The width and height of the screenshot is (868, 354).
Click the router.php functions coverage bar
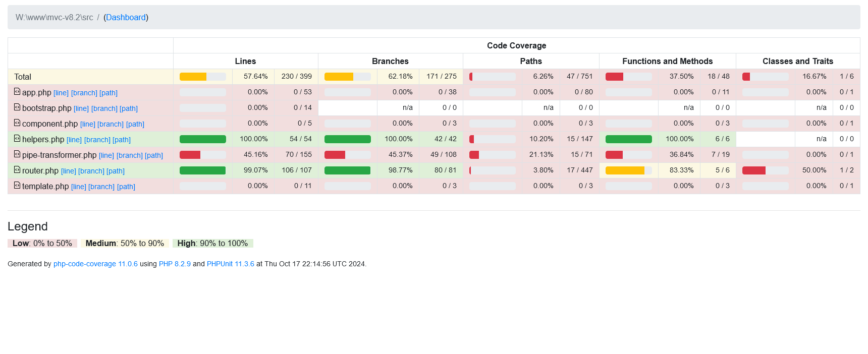[628, 170]
